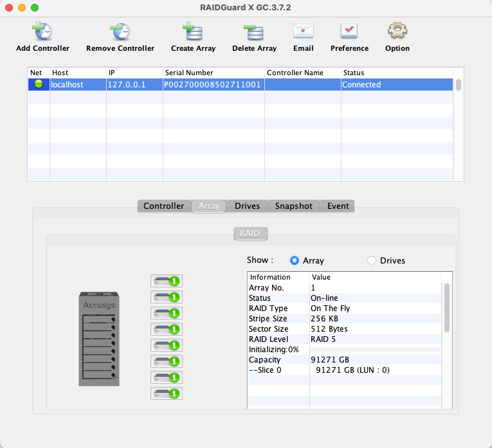Click the Delete Array icon
The width and height of the screenshot is (492, 448).
(254, 32)
